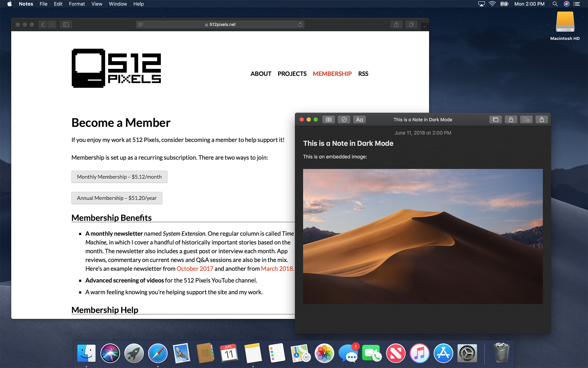588x368 pixels.
Task: Open Safari Reader view icon
Action: click(141, 24)
